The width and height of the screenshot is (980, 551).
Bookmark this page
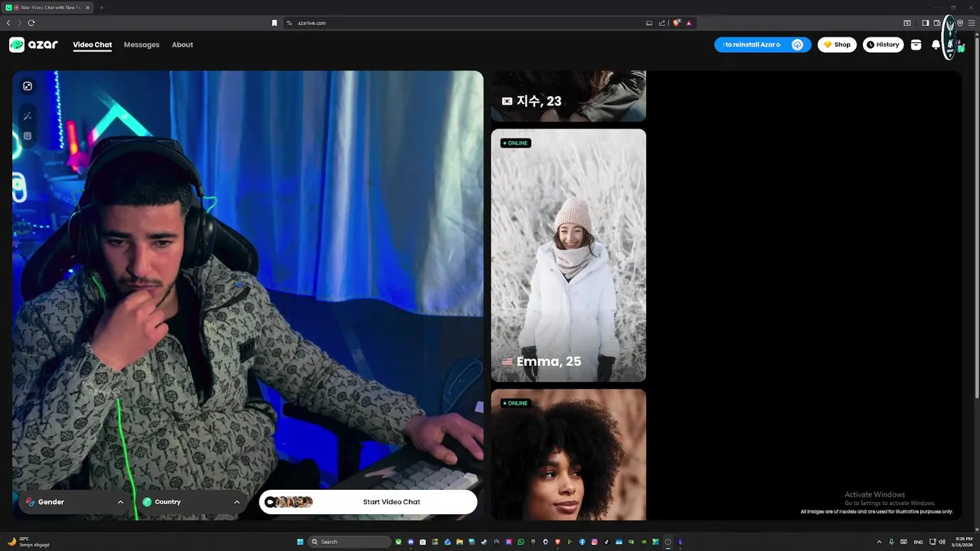[274, 23]
